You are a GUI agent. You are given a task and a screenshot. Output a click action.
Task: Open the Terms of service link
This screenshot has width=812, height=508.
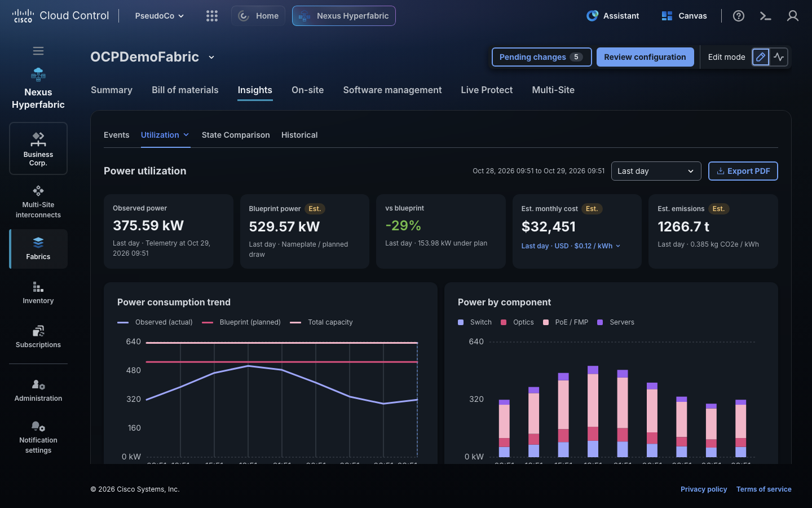coord(764,489)
